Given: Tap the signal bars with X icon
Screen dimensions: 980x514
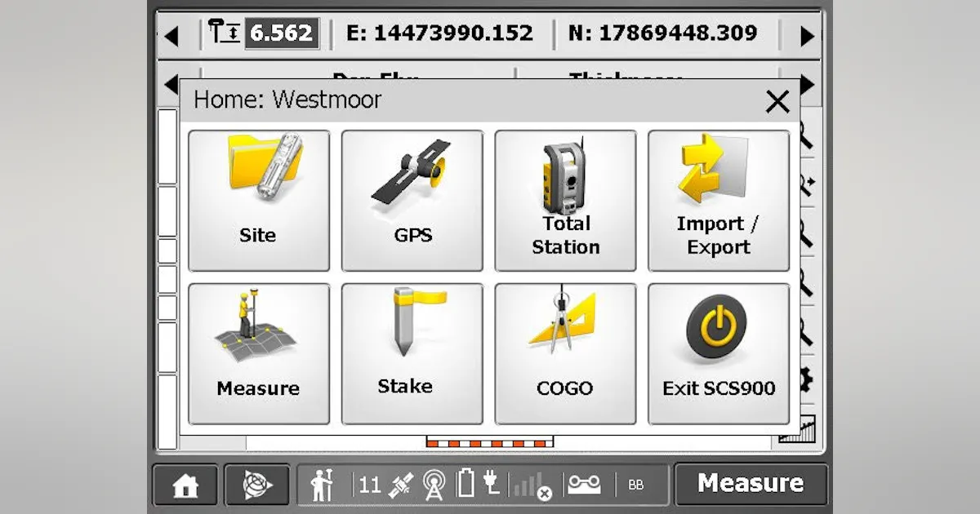Looking at the screenshot, I should [532, 485].
